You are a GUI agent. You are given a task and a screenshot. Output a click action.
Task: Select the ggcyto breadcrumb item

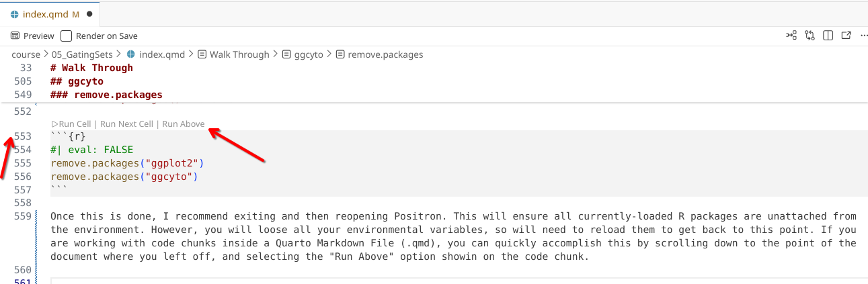(x=309, y=54)
